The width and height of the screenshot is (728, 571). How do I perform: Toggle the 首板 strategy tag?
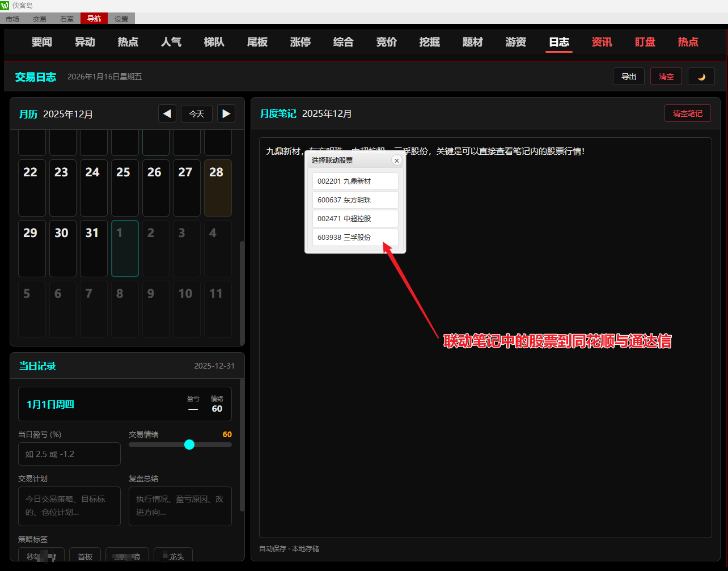coord(85,555)
